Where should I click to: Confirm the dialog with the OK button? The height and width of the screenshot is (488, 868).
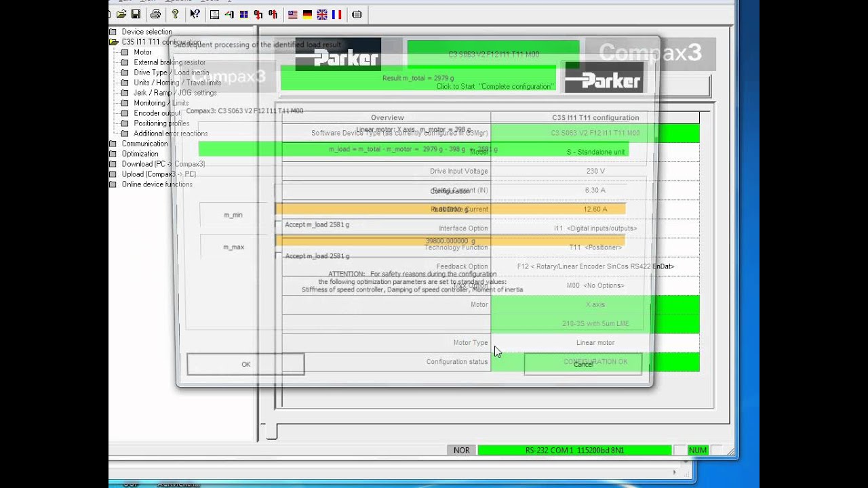[245, 364]
